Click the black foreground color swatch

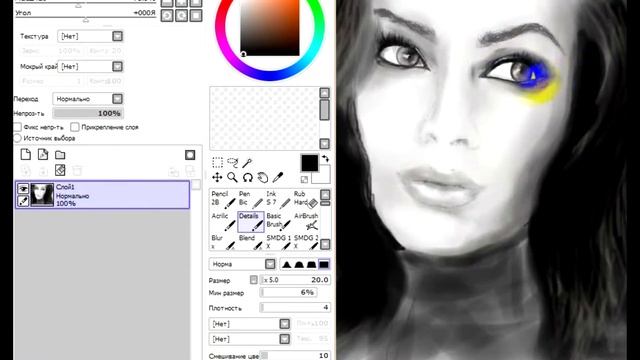[x=309, y=163]
